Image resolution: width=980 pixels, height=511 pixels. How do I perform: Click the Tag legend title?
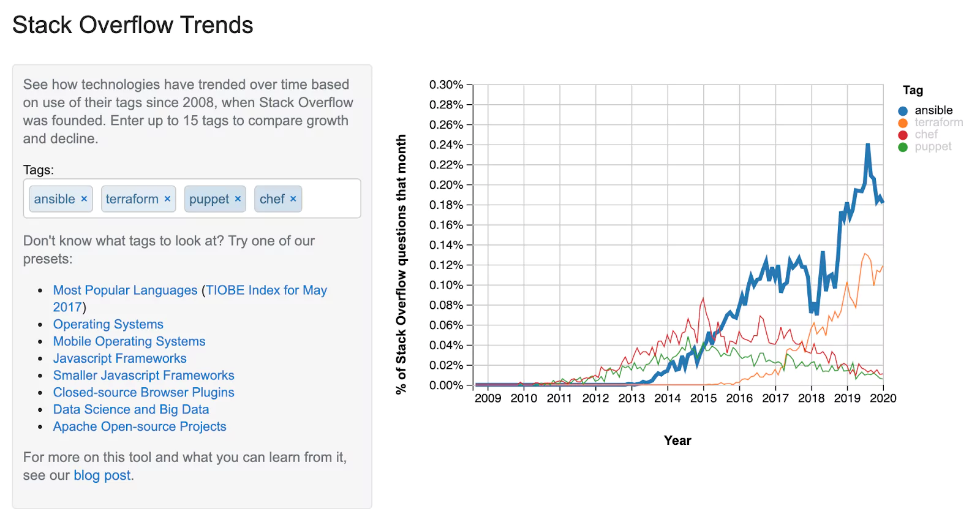[913, 90]
